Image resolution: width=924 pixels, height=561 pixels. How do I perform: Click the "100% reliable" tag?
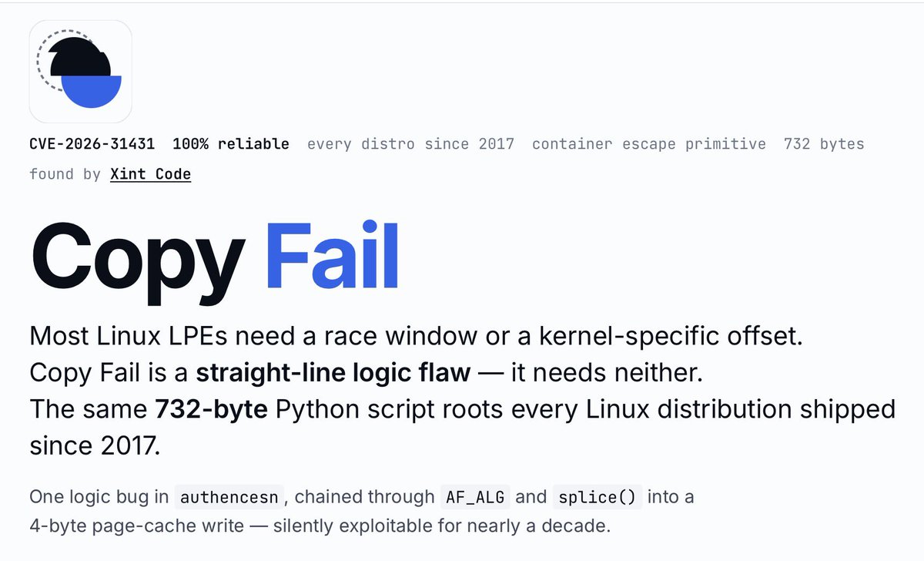(x=231, y=144)
